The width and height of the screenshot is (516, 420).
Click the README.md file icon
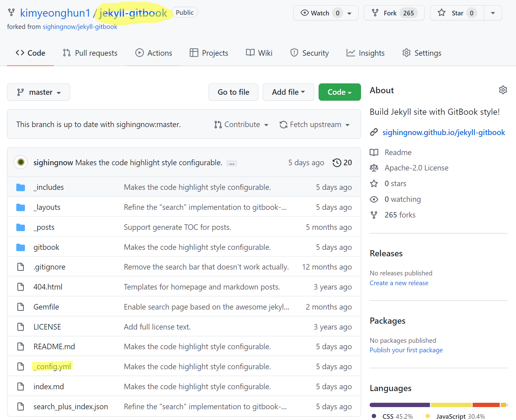(21, 346)
